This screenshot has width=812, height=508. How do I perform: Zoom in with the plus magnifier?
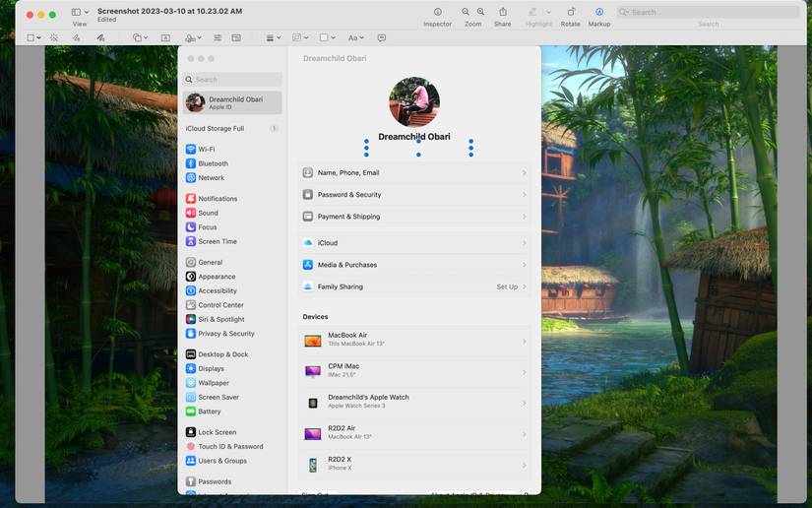[x=480, y=12]
